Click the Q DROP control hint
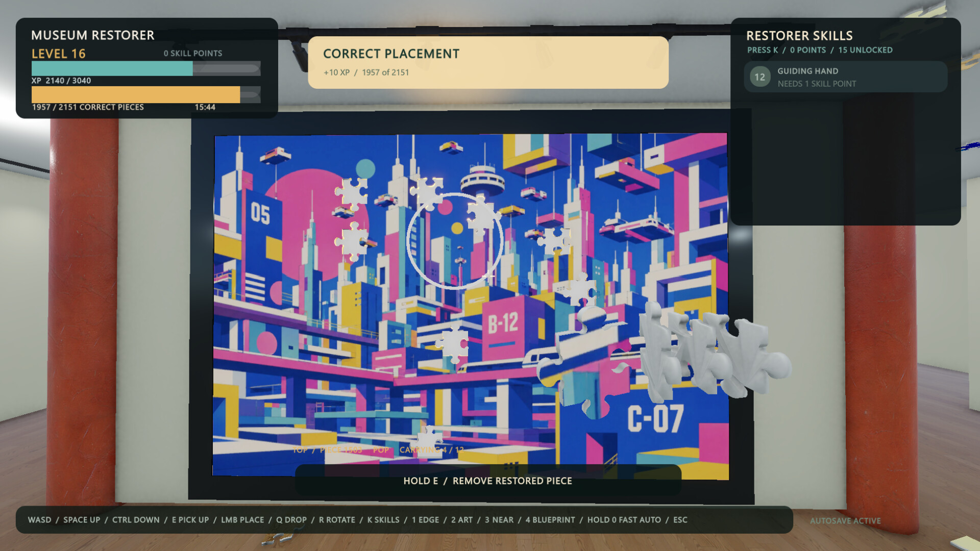The image size is (980, 551). click(291, 520)
